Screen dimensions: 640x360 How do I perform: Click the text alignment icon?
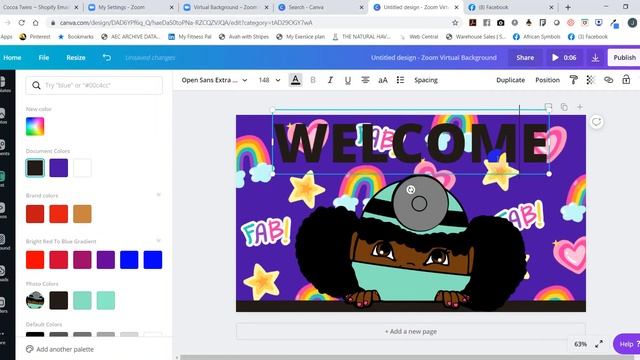coord(365,80)
